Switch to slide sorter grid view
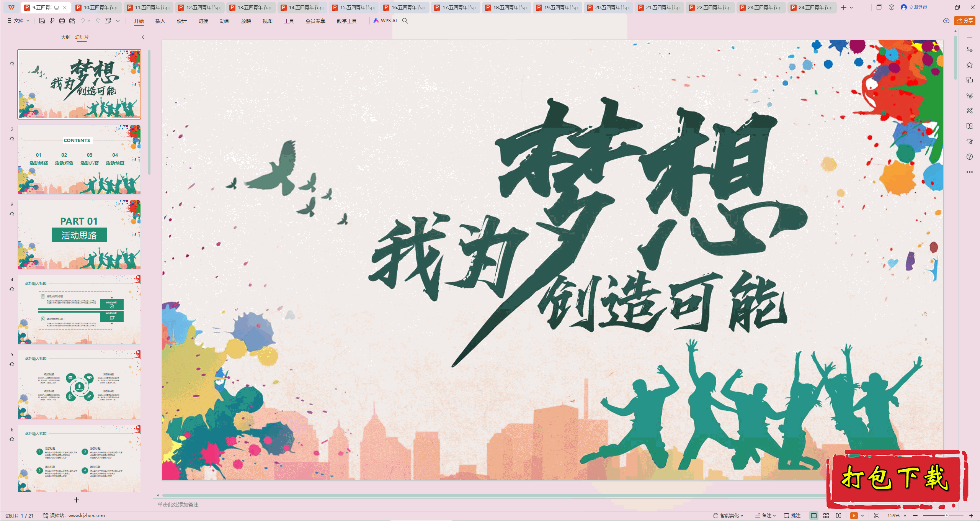The height and width of the screenshot is (521, 980). (826, 516)
